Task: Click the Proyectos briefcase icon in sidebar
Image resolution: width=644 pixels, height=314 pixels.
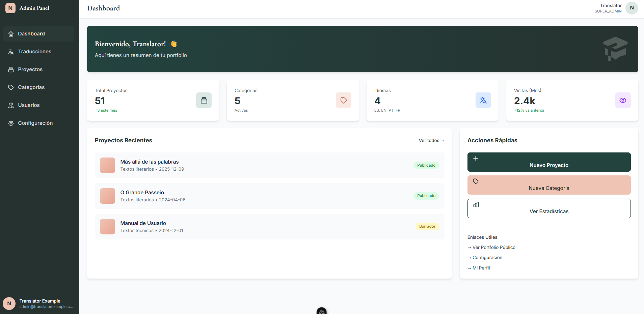Action: (x=11, y=69)
